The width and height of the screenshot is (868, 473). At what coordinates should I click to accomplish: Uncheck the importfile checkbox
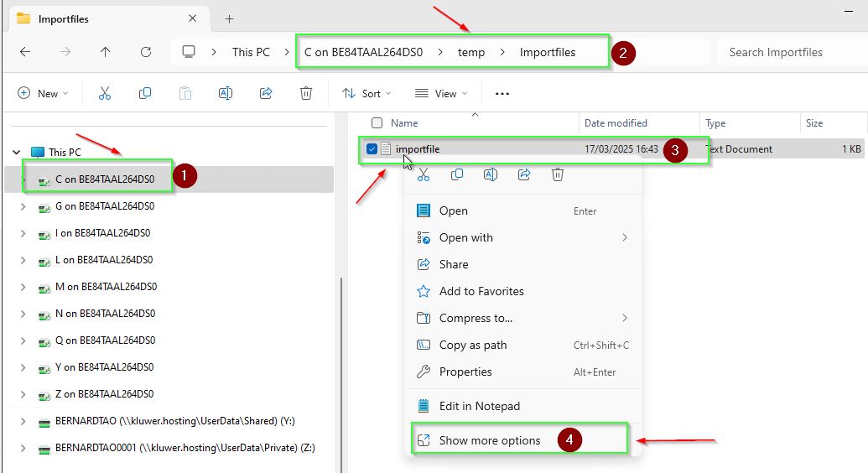coord(372,149)
